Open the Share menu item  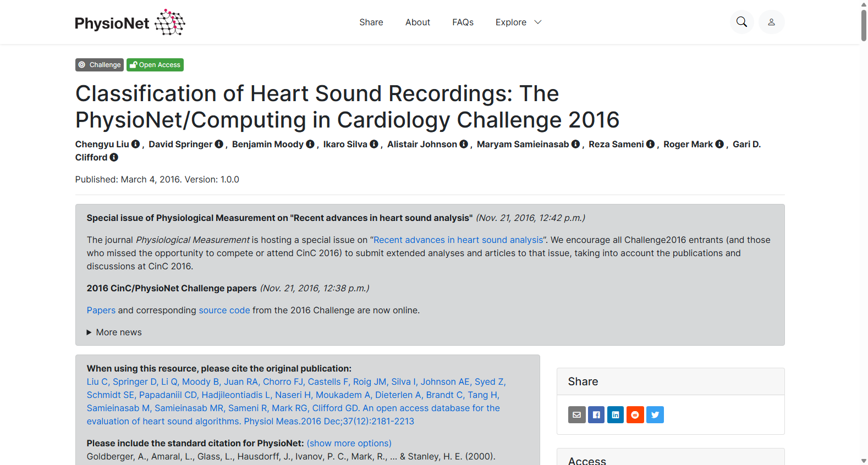(371, 22)
